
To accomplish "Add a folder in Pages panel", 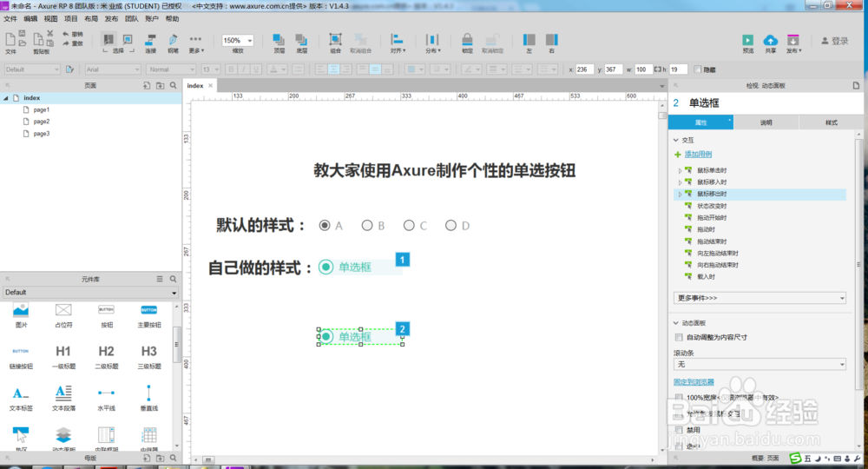I will (x=160, y=85).
